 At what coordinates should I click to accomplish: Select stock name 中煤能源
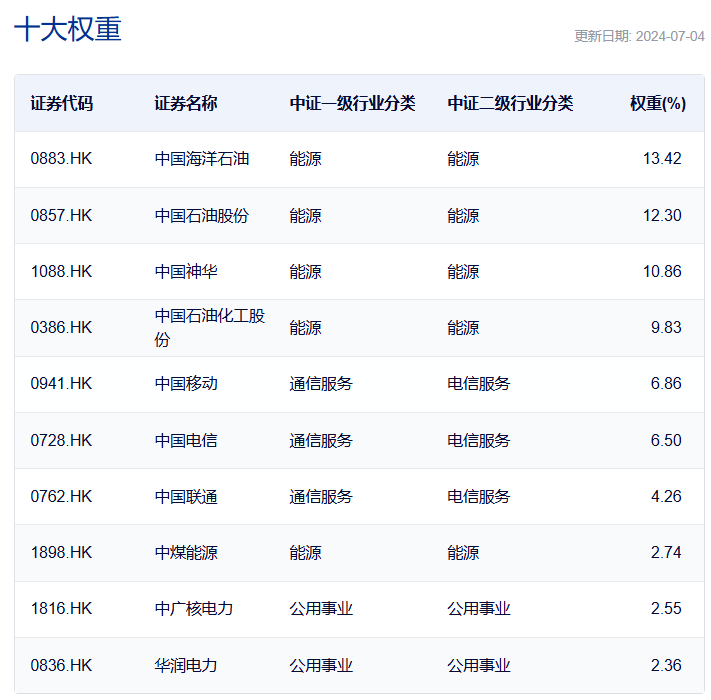(186, 553)
